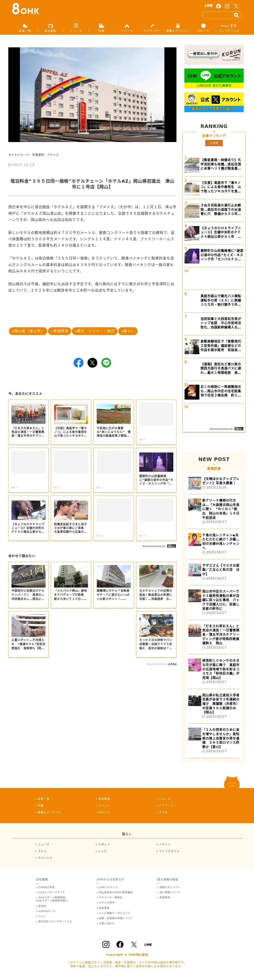The height and width of the screenshot is (980, 254).
Task: Share the article on Facebook
Action: coord(79,363)
